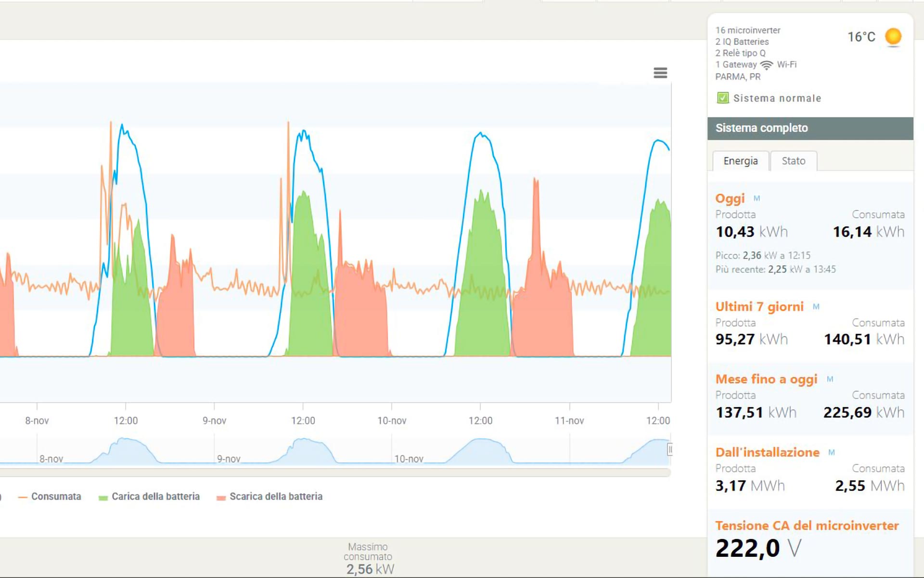
Task: Click the sunny weather icon
Action: pyautogui.click(x=893, y=37)
